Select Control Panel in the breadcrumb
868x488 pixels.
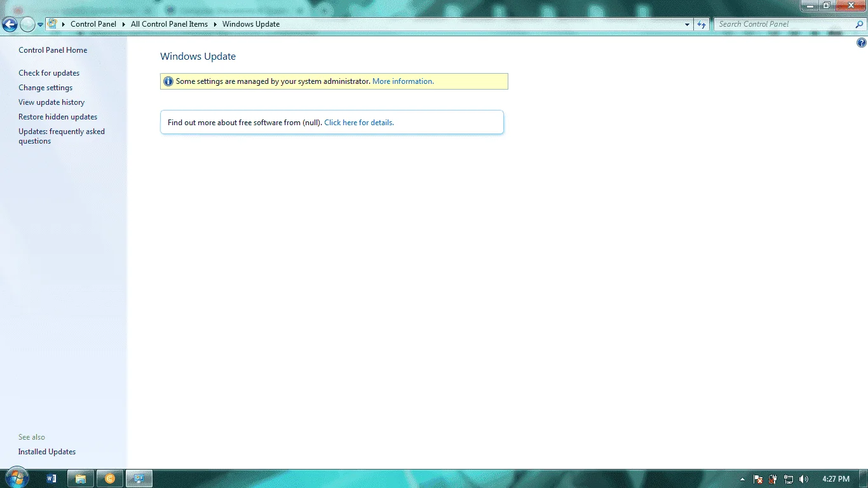coord(93,24)
